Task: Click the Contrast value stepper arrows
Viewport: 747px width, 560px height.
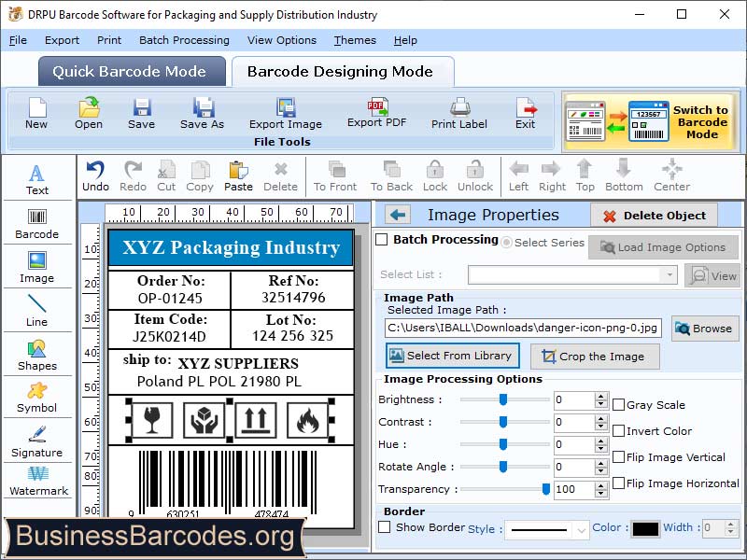Action: click(601, 423)
